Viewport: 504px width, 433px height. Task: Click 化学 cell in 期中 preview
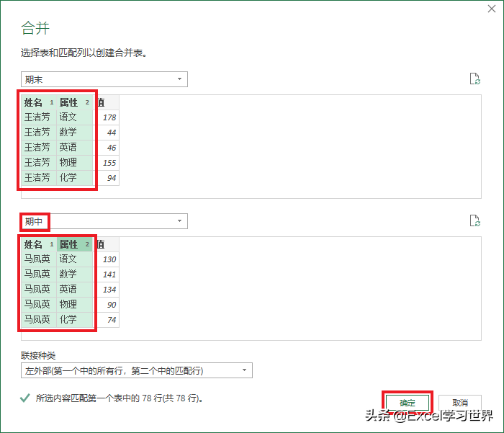pyautogui.click(x=75, y=320)
